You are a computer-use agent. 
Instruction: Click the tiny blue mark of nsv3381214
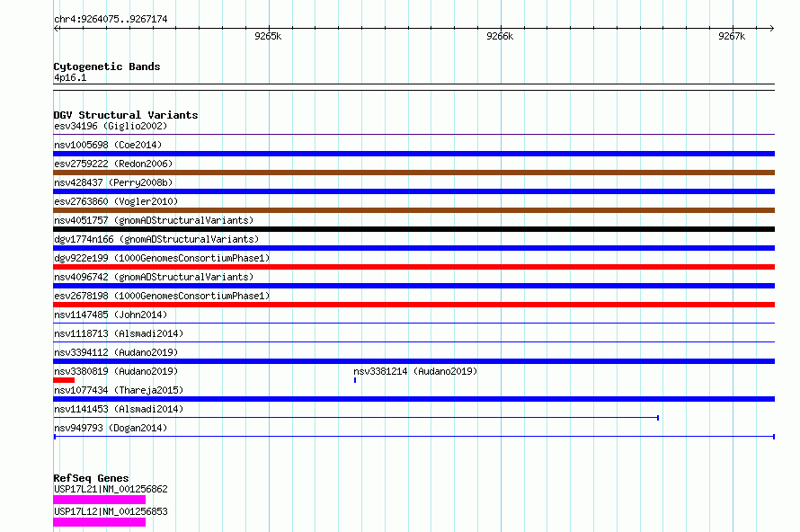pyautogui.click(x=355, y=380)
